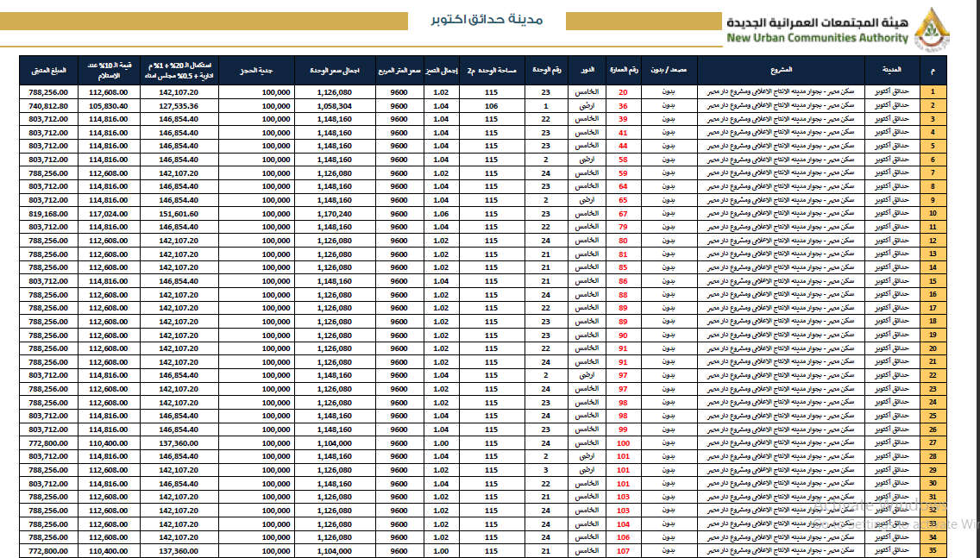Viewport: 980px width, 558px height.
Task: Click red building number 65 in row 9
Action: point(623,201)
